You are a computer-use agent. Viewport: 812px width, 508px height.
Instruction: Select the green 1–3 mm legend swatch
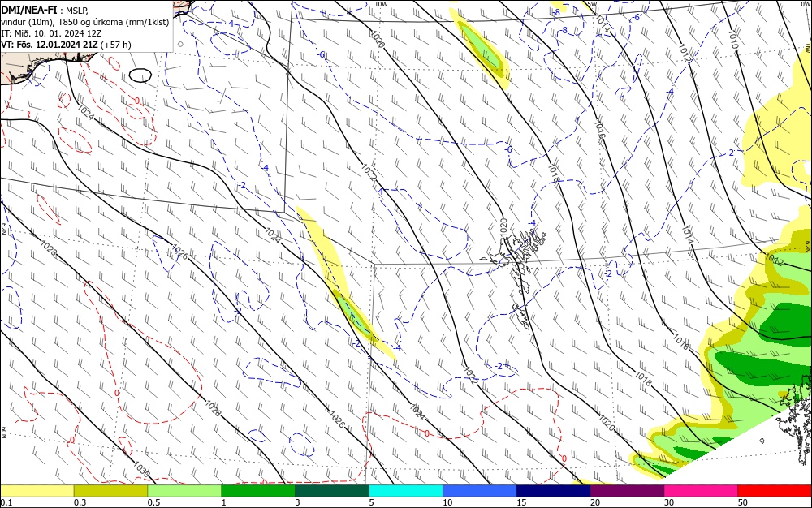point(258,491)
